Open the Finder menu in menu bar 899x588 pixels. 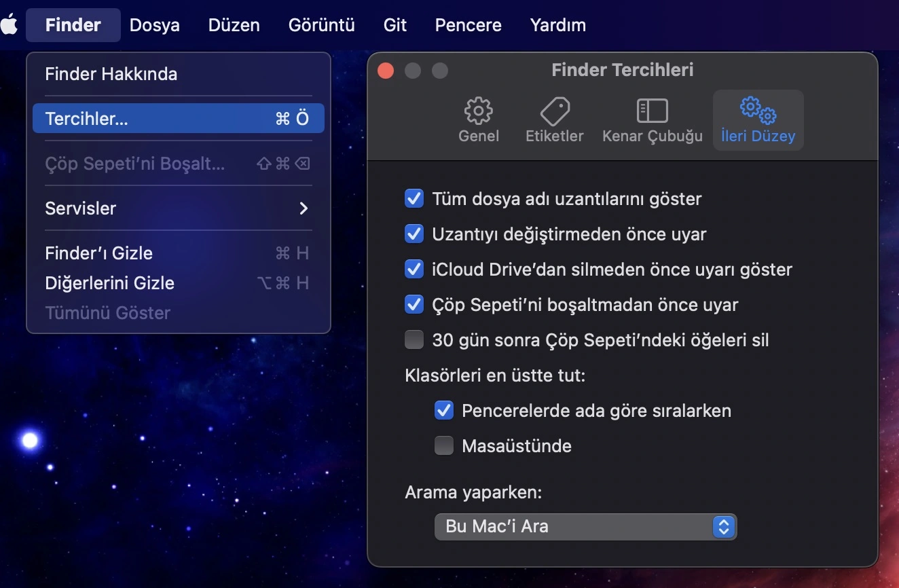[x=73, y=25]
